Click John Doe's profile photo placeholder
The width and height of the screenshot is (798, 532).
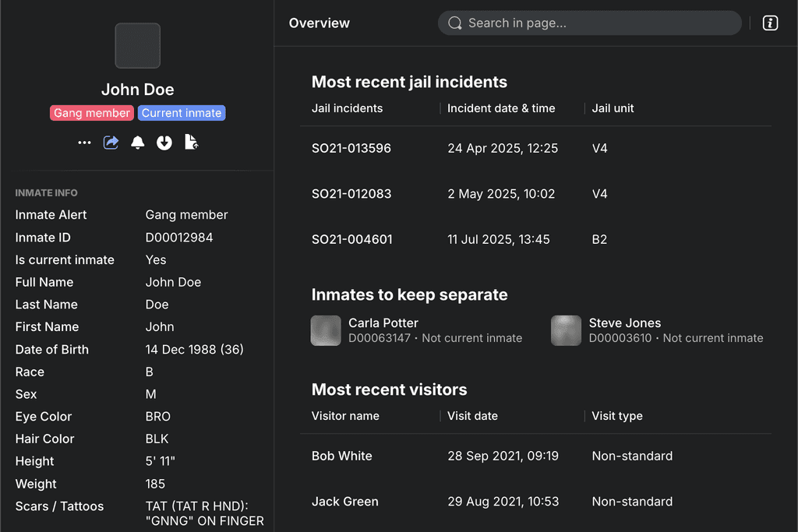click(137, 45)
